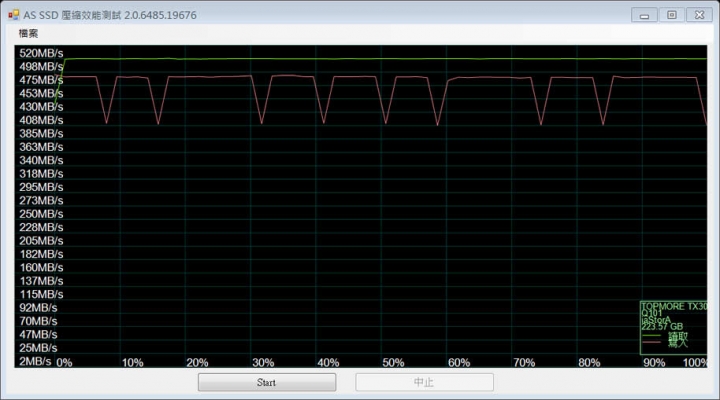This screenshot has width=720, height=400.
Task: Click the 30% axis label
Action: click(263, 362)
